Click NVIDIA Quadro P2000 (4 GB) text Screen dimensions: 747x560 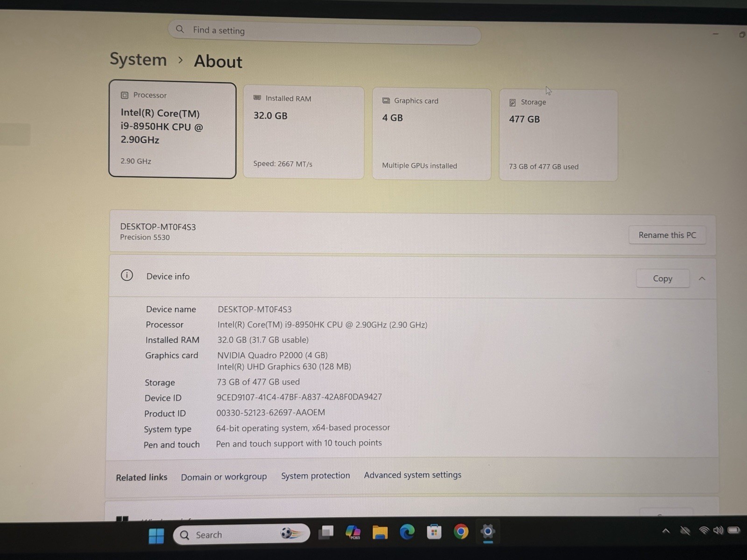[272, 355]
